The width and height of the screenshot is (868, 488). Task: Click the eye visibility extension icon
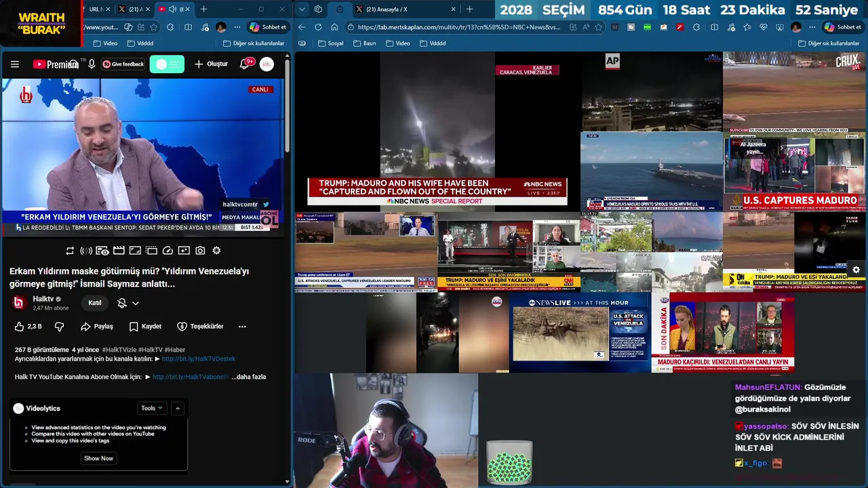click(102, 251)
